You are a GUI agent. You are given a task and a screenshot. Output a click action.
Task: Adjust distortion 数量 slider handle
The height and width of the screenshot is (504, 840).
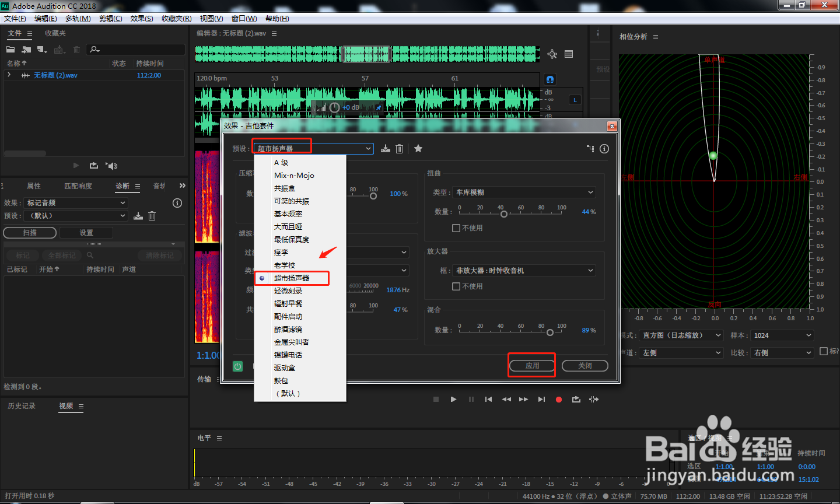click(504, 214)
